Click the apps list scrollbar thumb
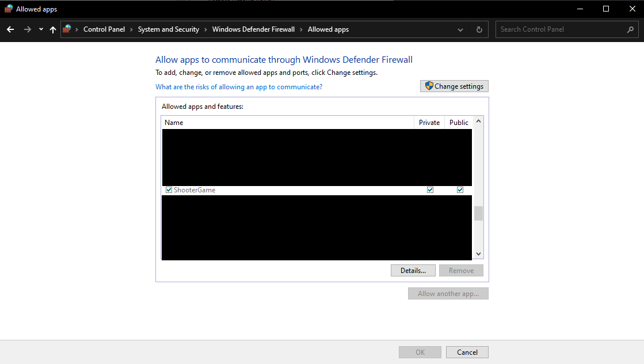This screenshot has width=644, height=364. pos(478,213)
